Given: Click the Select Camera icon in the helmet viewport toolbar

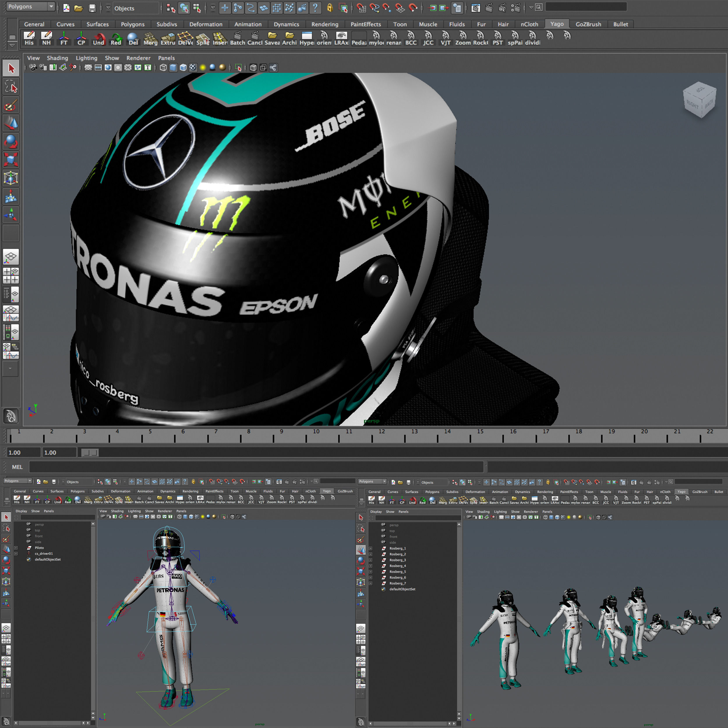Looking at the screenshot, I should (x=33, y=68).
